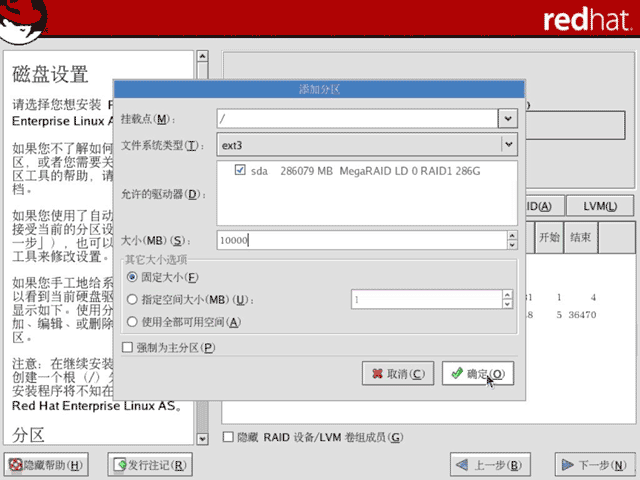Viewport: 640px width, 480px height.
Task: Select 指定空间大小(MB) radio option
Action: (x=132, y=300)
